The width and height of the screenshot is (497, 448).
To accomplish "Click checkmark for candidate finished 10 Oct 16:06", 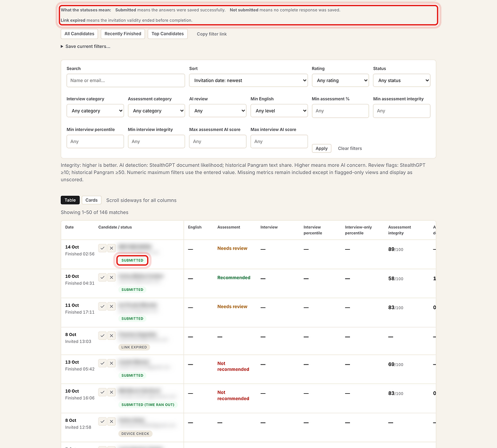I will [x=102, y=392].
